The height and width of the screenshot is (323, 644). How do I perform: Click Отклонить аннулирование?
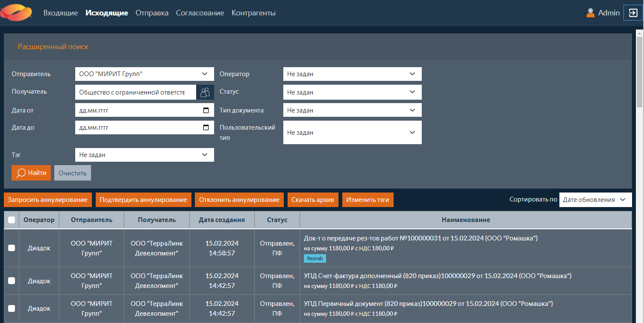239,200
